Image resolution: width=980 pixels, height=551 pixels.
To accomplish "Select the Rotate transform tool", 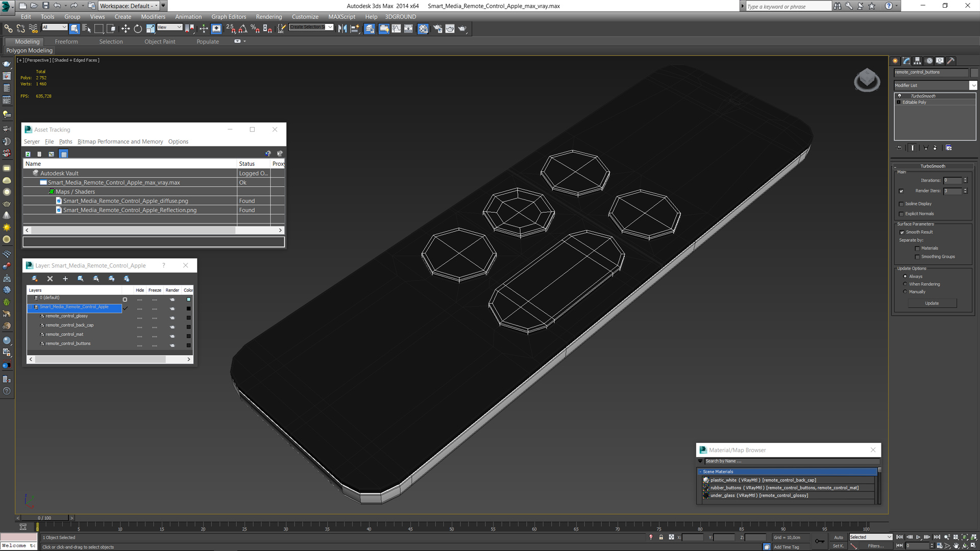I will pos(138,29).
